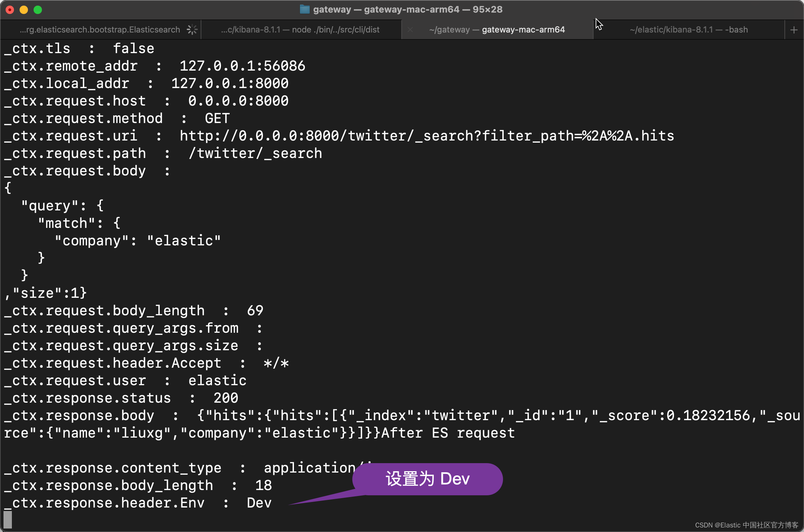Click the red close window button
Screen dimensions: 804x532
click(10, 10)
